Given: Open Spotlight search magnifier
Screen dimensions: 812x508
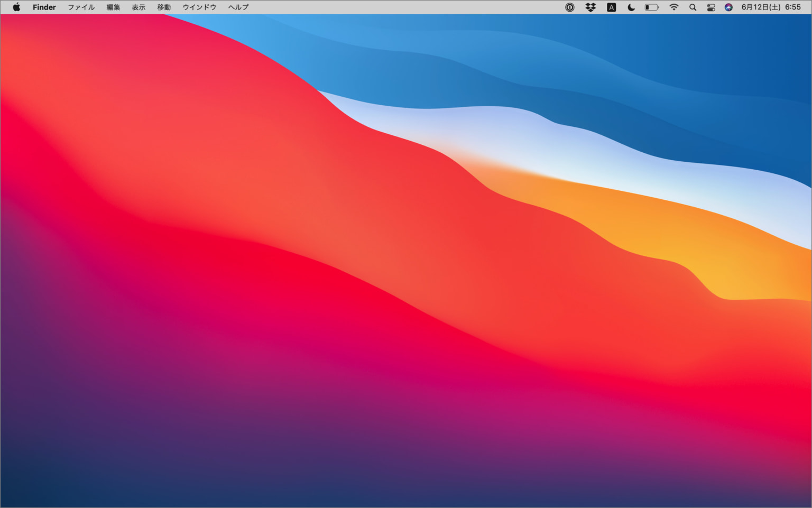Looking at the screenshot, I should click(x=693, y=7).
